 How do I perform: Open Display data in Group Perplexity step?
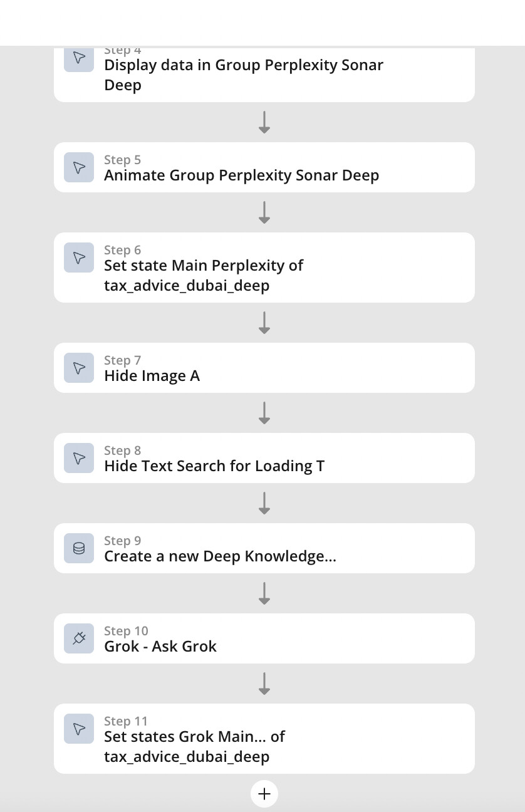(x=264, y=74)
